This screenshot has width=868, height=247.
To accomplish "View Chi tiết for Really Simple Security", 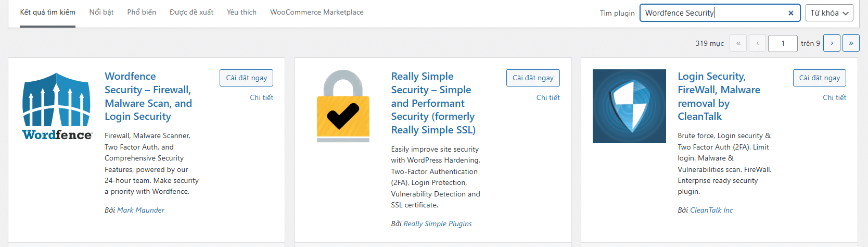I will 548,97.
